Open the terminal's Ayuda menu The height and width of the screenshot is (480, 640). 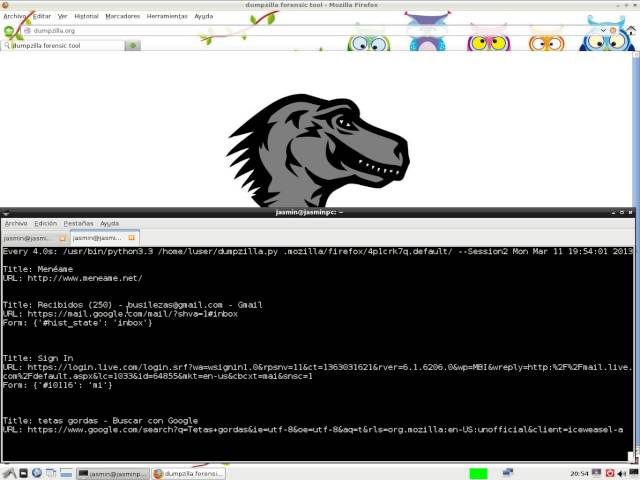(109, 224)
